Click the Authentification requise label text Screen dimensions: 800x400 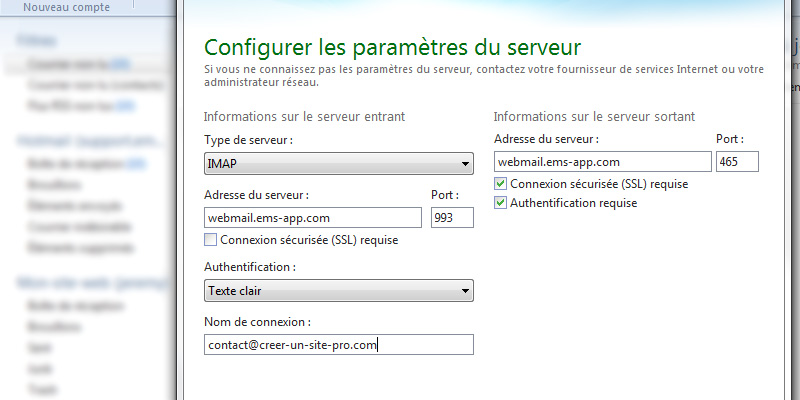(573, 203)
